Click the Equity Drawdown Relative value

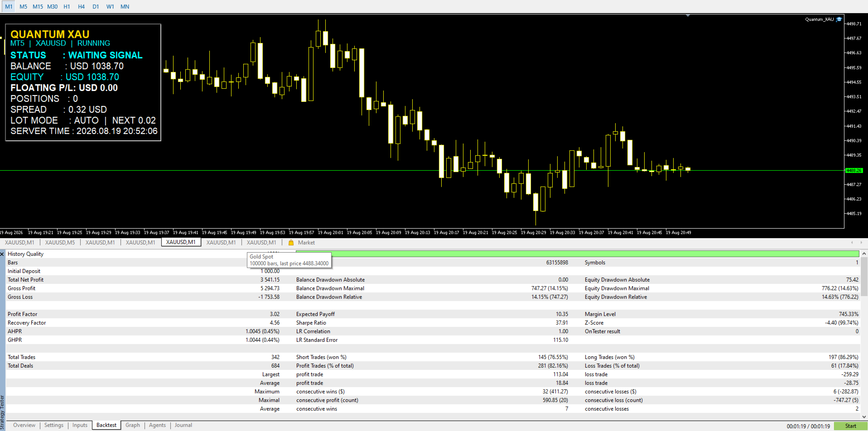tap(840, 297)
